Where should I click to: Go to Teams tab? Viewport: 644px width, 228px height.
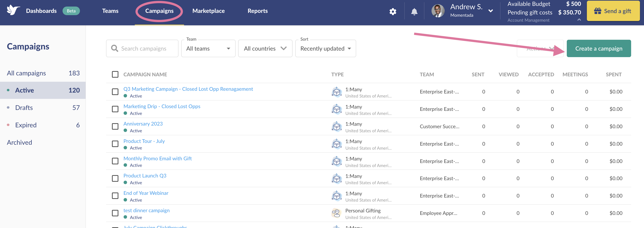(110, 11)
